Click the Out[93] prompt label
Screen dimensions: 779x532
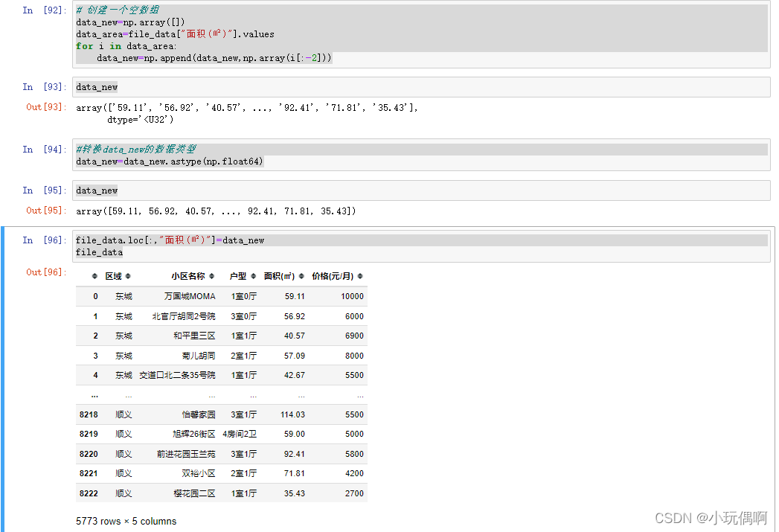pyautogui.click(x=45, y=107)
